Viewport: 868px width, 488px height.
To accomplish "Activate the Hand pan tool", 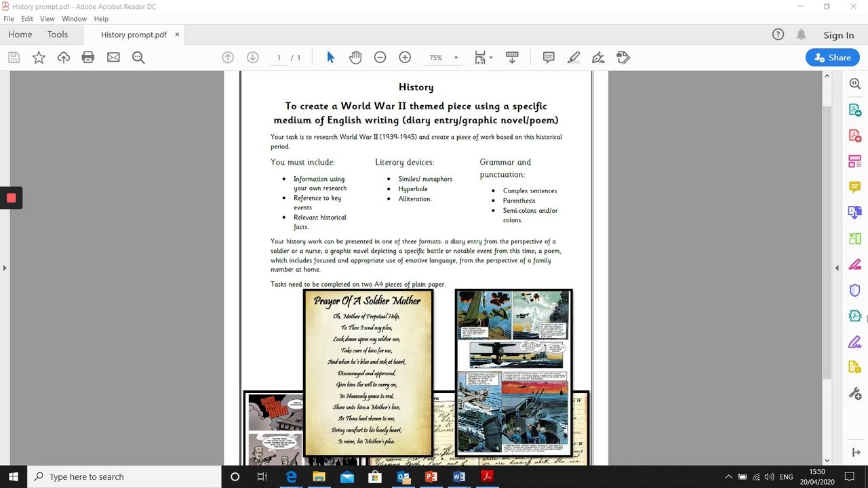I will [x=355, y=58].
